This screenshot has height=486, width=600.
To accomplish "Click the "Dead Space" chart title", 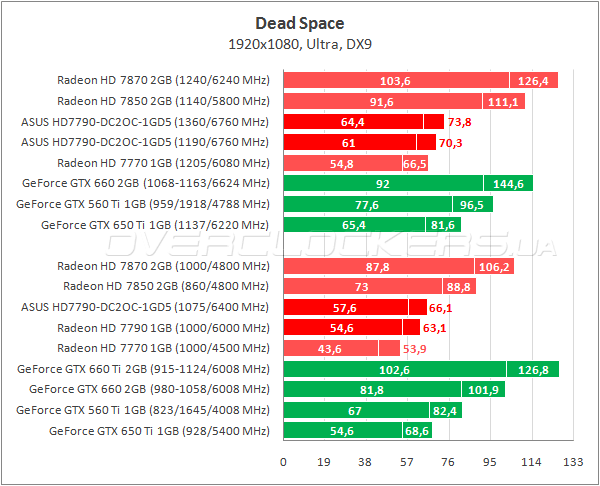I will pos(300,23).
